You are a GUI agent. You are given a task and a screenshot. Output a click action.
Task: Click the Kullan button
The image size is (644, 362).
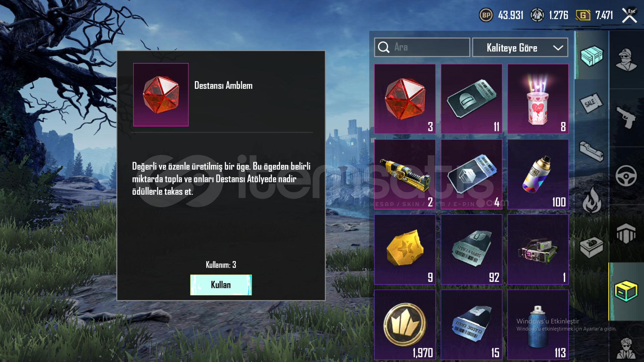(221, 285)
